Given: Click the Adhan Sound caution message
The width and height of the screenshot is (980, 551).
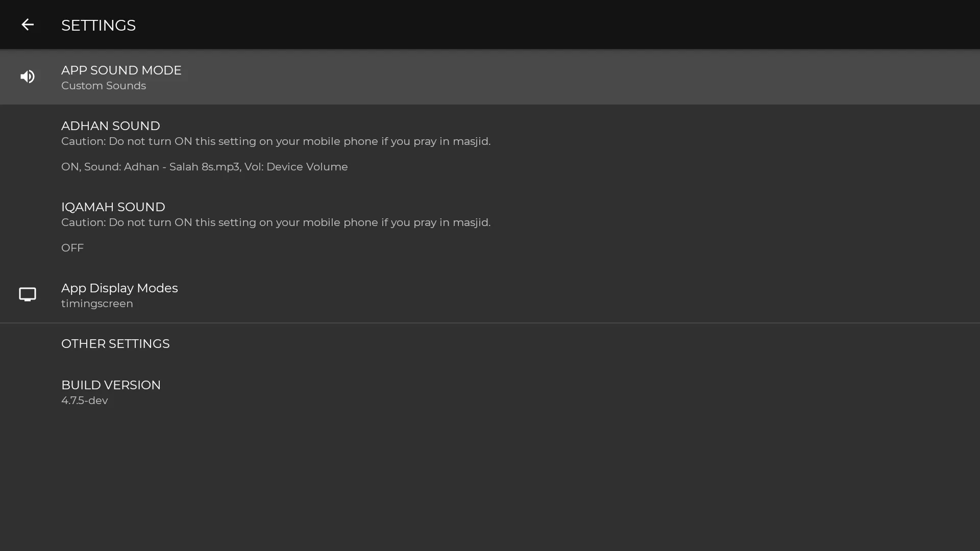Looking at the screenshot, I should (x=276, y=141).
